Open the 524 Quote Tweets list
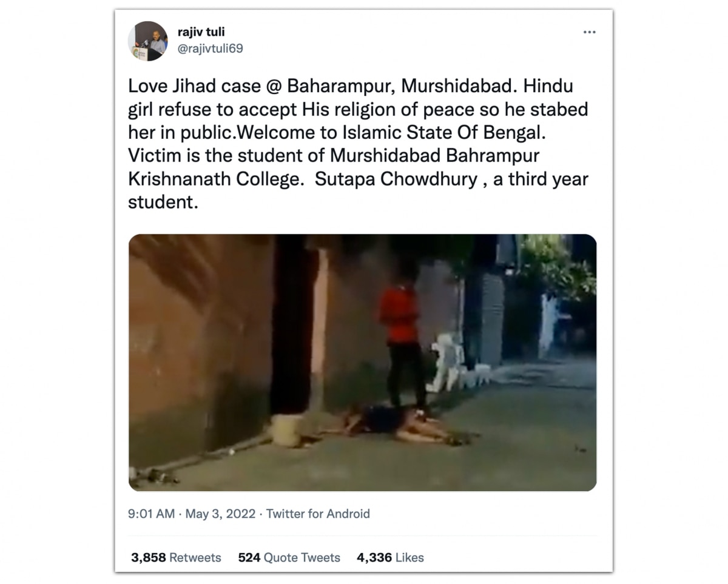The height and width of the screenshot is (584, 728). click(x=289, y=557)
